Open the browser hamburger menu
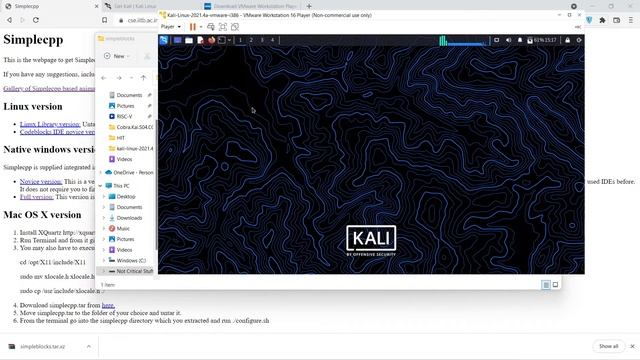Image resolution: width=640 pixels, height=360 pixels. click(631, 20)
